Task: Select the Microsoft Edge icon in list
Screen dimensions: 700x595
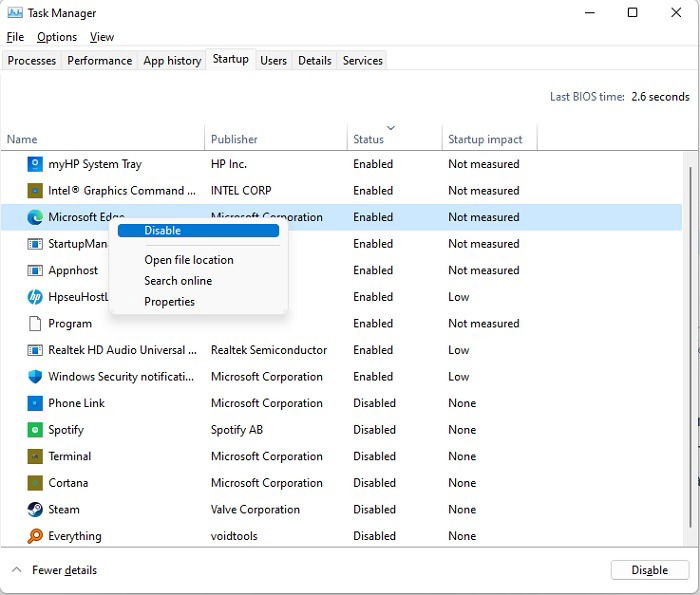Action: click(35, 217)
